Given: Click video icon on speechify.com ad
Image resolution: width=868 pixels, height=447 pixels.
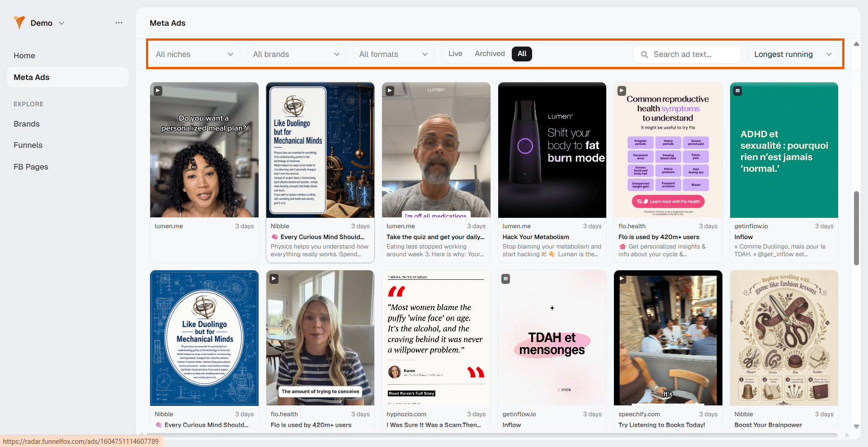Looking at the screenshot, I should pos(622,279).
